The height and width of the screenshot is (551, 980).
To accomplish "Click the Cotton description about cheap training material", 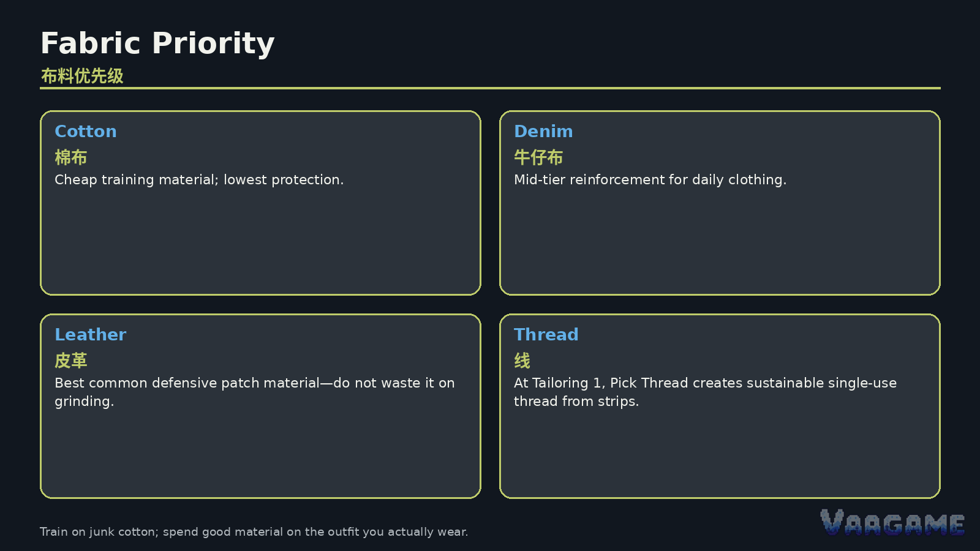I will point(199,180).
